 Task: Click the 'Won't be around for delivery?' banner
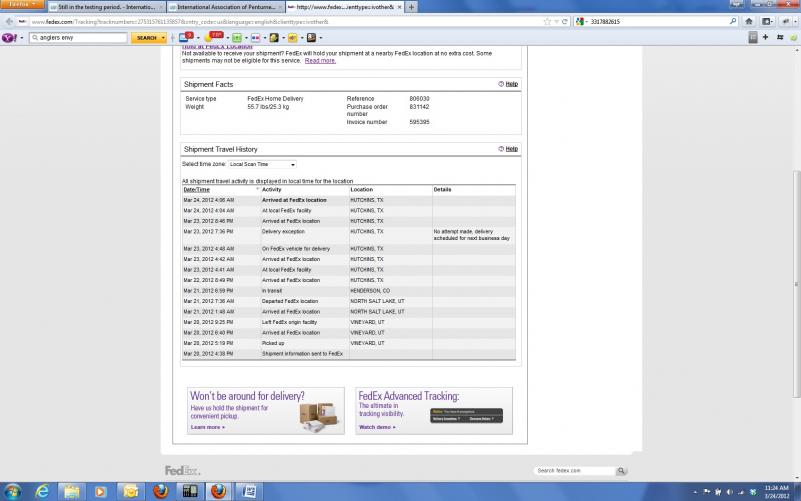pyautogui.click(x=266, y=411)
